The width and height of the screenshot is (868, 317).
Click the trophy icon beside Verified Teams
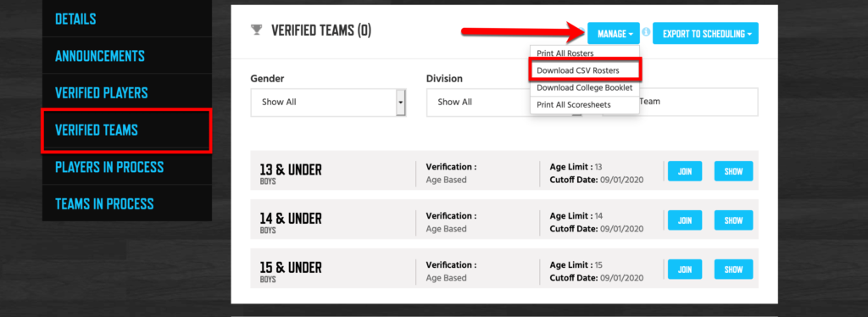click(x=256, y=31)
